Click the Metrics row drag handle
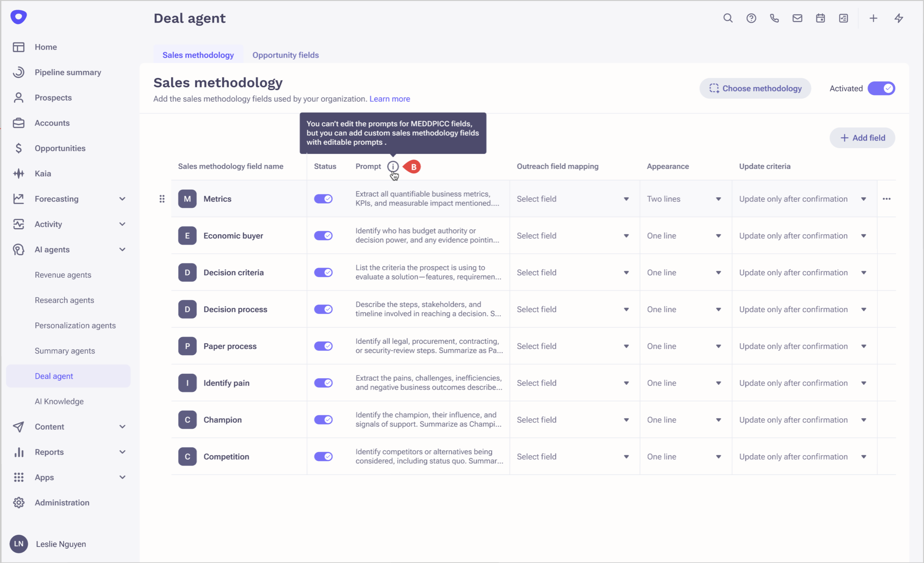The width and height of the screenshot is (924, 563). pos(162,199)
